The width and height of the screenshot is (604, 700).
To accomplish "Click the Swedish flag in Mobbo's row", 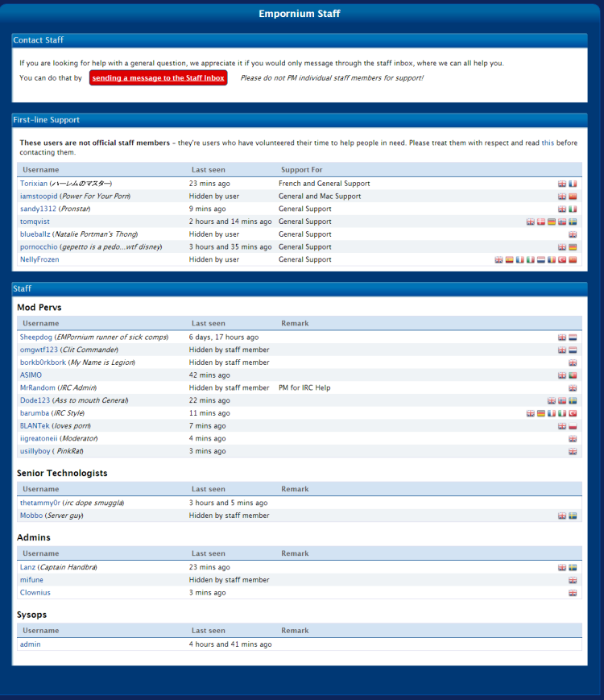I will [573, 516].
